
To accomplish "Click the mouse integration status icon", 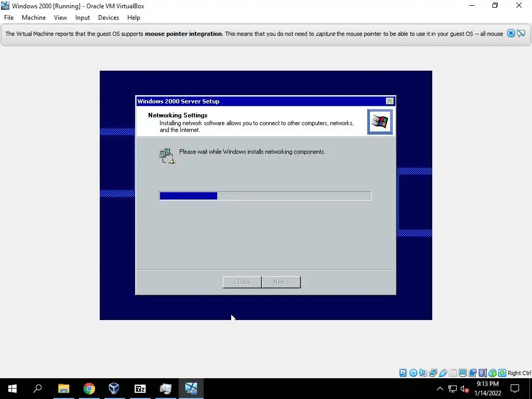I will coord(493,373).
